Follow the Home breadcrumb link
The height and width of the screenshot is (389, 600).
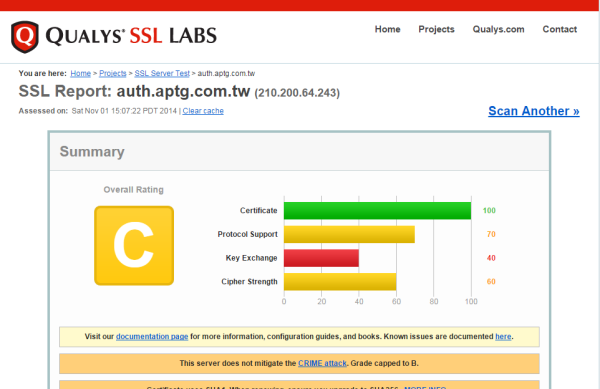[x=80, y=73]
